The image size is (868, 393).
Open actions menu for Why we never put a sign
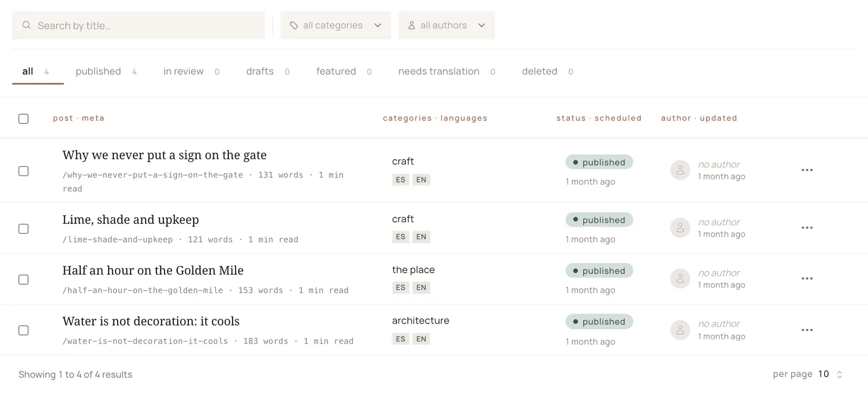click(x=807, y=170)
